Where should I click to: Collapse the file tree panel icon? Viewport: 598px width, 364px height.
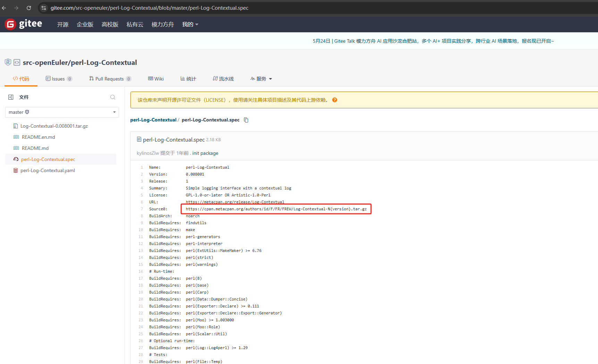pos(11,97)
